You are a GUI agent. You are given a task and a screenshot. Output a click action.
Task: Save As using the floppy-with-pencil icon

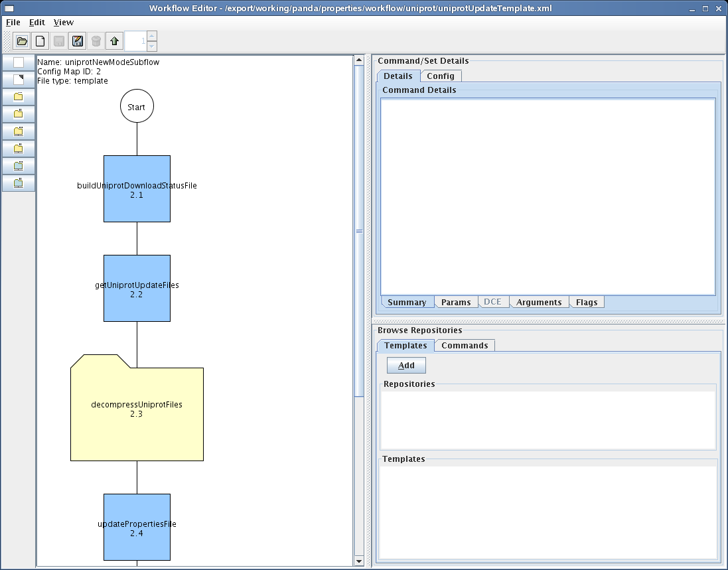[78, 41]
